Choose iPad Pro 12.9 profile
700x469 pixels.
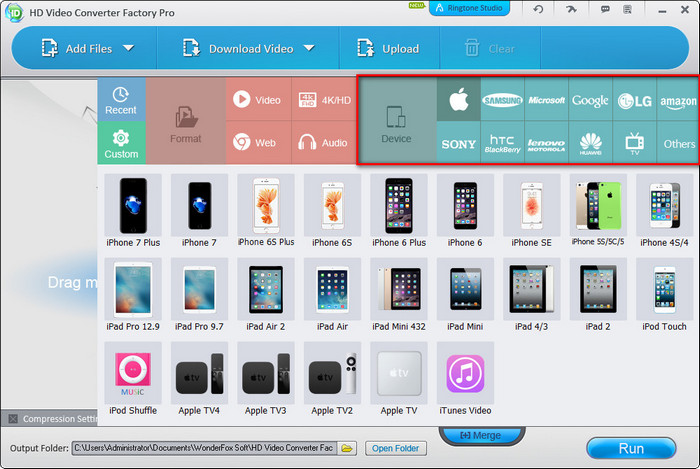point(133,295)
